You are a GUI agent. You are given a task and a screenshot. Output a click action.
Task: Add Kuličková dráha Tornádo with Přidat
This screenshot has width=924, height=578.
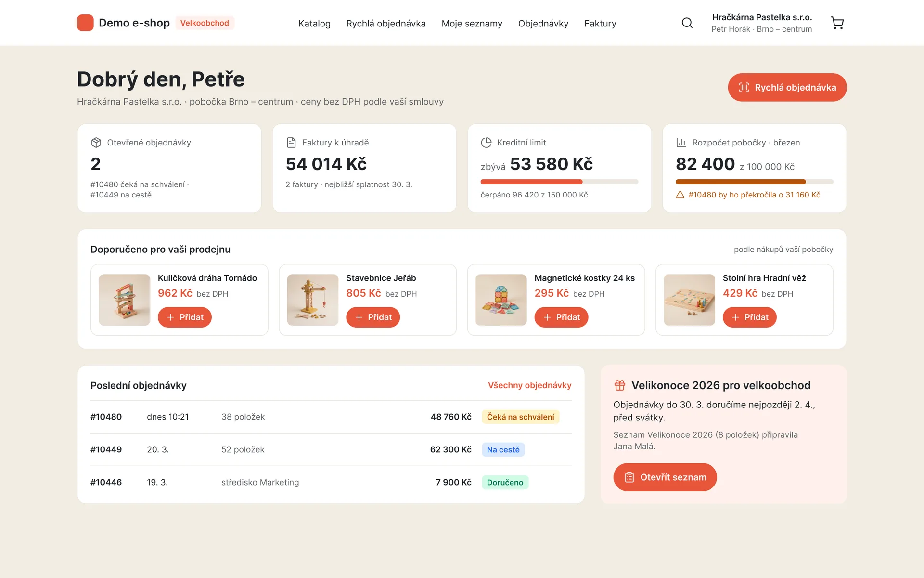(185, 317)
